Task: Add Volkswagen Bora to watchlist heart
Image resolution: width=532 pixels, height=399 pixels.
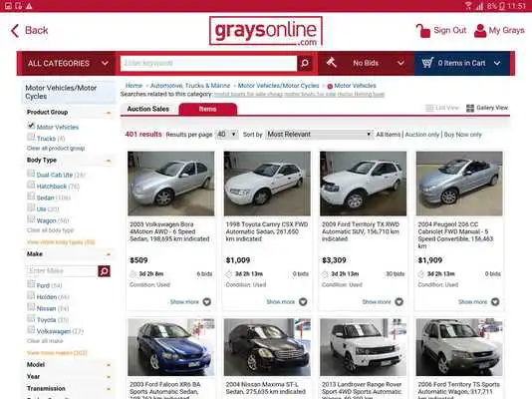Action: point(207,301)
